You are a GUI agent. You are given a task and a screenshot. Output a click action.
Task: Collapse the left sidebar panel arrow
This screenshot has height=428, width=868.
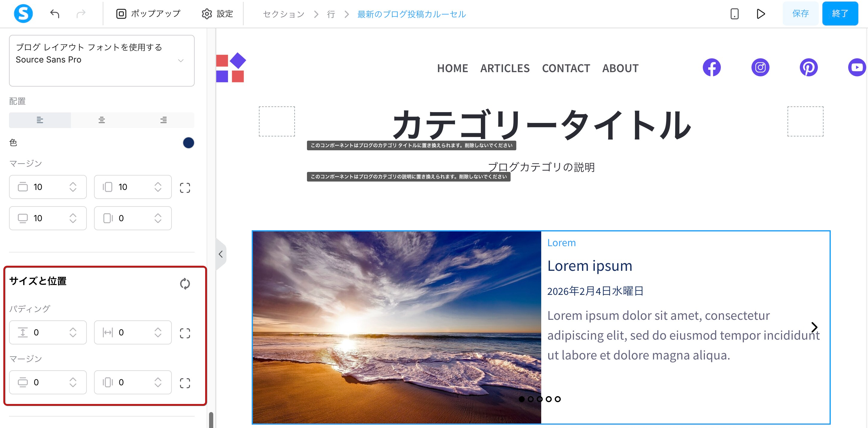(221, 254)
